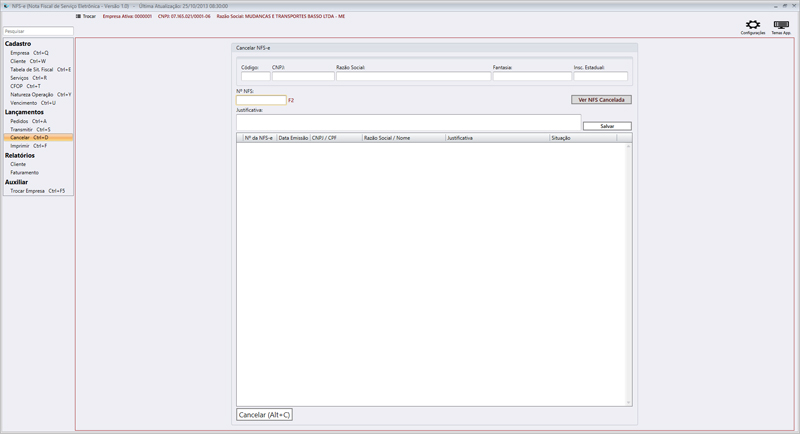Sort by Situação column header
800x434 pixels.
[x=583, y=138]
